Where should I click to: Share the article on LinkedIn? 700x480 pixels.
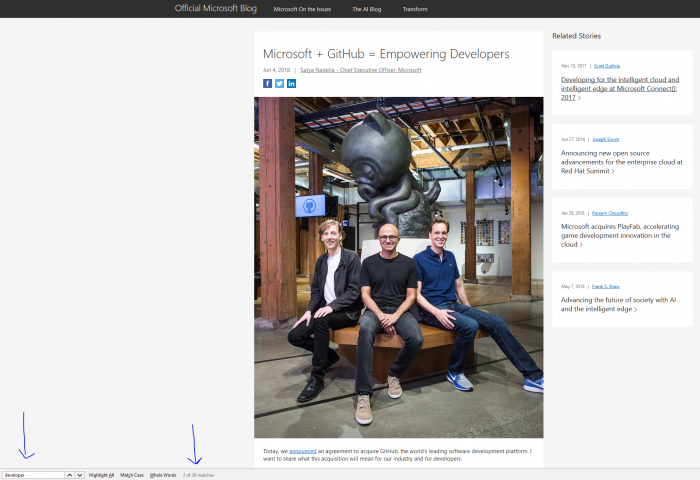point(292,83)
